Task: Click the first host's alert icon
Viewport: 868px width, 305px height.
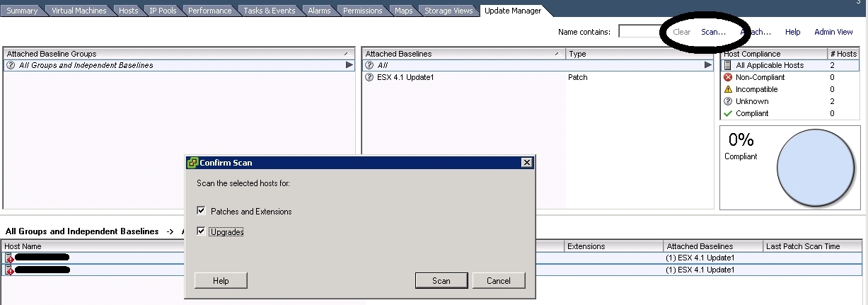Action: [9, 258]
